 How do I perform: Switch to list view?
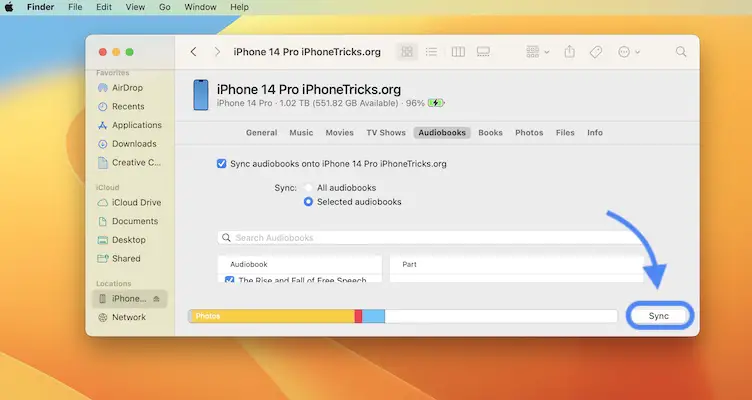pyautogui.click(x=432, y=51)
